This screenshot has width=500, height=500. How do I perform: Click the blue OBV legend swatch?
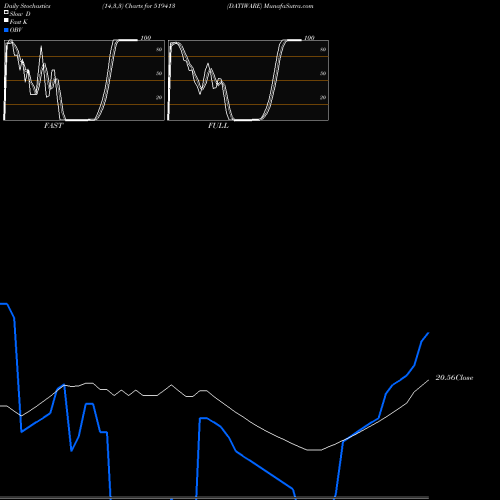(x=6, y=30)
